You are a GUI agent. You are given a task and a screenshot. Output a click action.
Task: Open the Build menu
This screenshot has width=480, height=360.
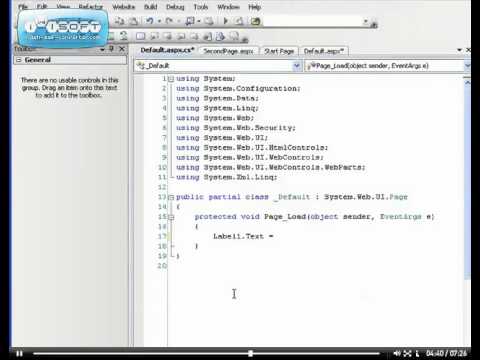pos(151,7)
